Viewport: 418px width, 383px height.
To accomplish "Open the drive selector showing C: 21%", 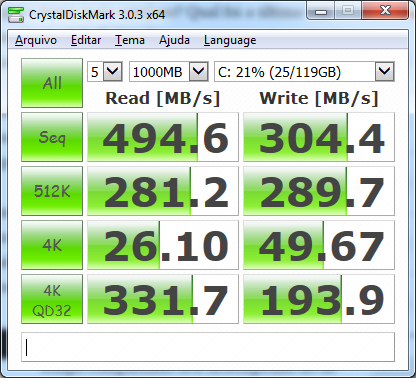I will (x=304, y=71).
